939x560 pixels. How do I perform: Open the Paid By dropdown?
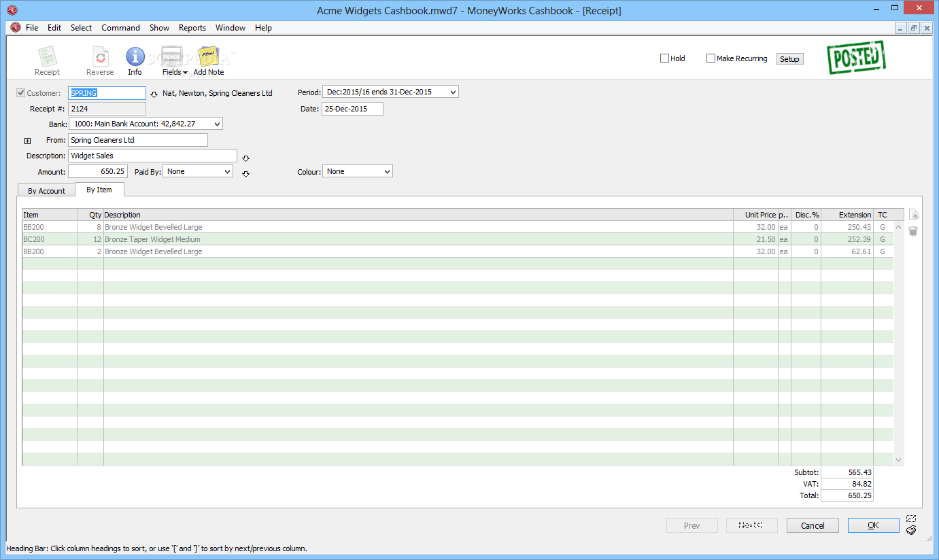[198, 171]
